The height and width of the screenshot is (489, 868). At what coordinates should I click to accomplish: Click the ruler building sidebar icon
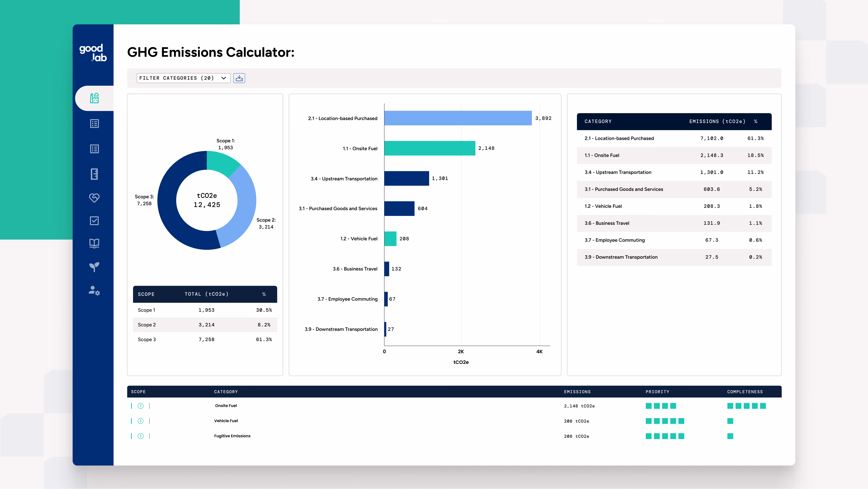pos(94,174)
